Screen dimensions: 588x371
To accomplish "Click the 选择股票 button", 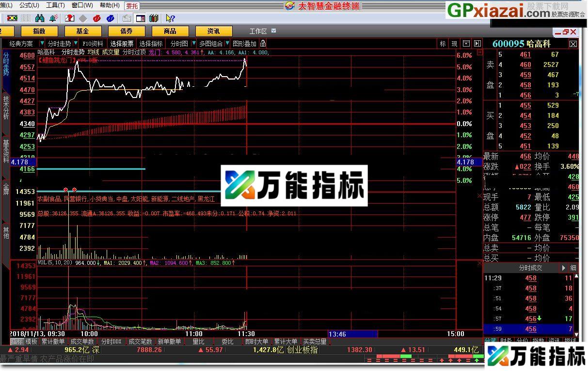I will tap(121, 43).
